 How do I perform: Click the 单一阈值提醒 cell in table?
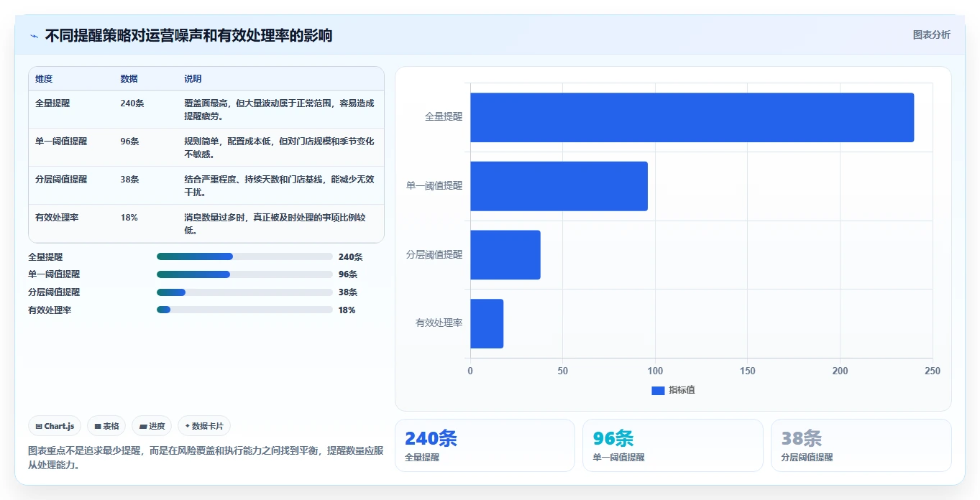click(61, 142)
